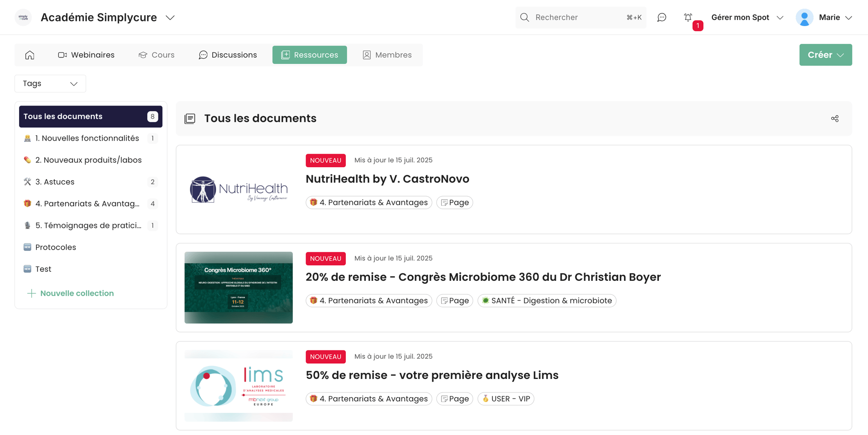Open the Gérer mon Spot dropdown
868x435 pixels.
[747, 17]
